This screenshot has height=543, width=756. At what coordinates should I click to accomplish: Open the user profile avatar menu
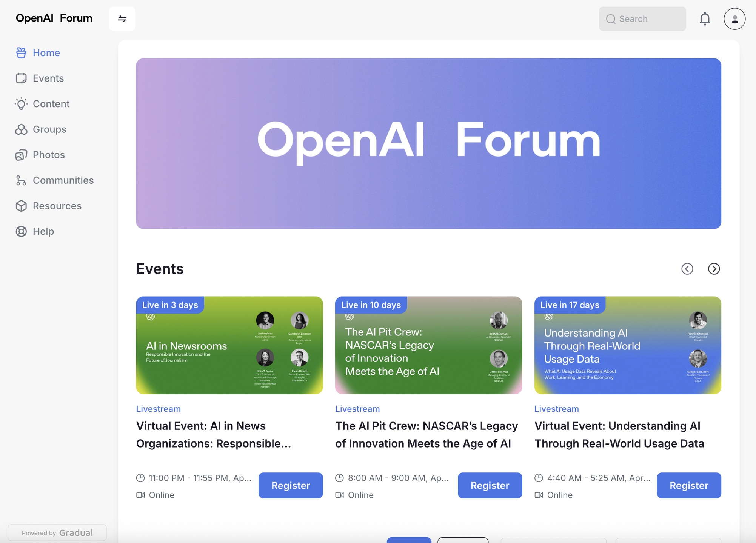point(734,18)
